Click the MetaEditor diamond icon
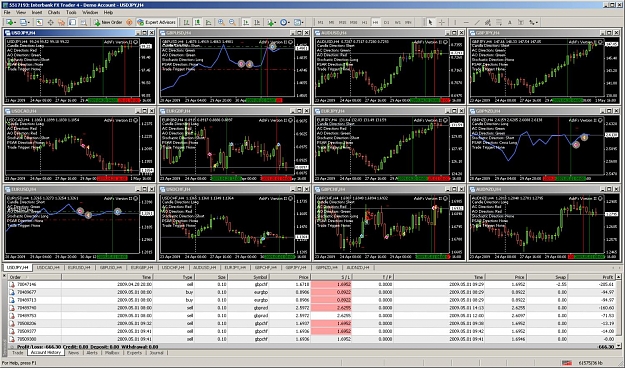Viewport: 625px width, 368px height. pos(129,22)
